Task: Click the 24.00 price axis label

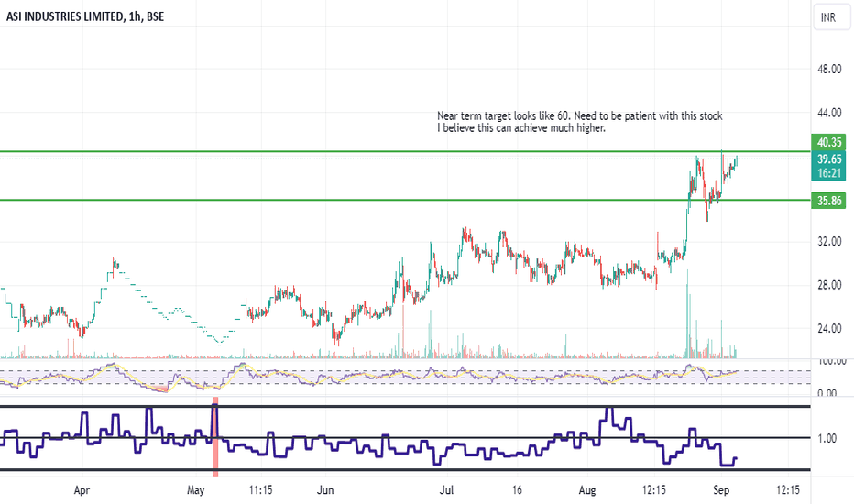Action: coord(829,329)
